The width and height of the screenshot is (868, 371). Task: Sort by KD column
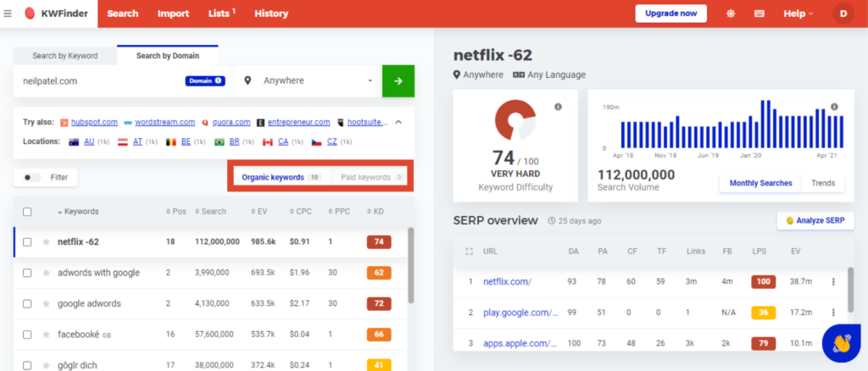click(x=375, y=211)
